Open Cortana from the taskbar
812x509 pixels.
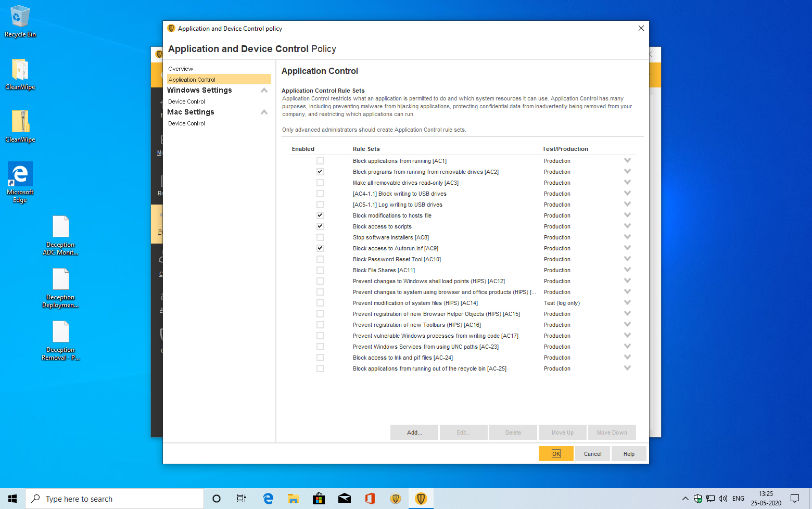click(217, 499)
